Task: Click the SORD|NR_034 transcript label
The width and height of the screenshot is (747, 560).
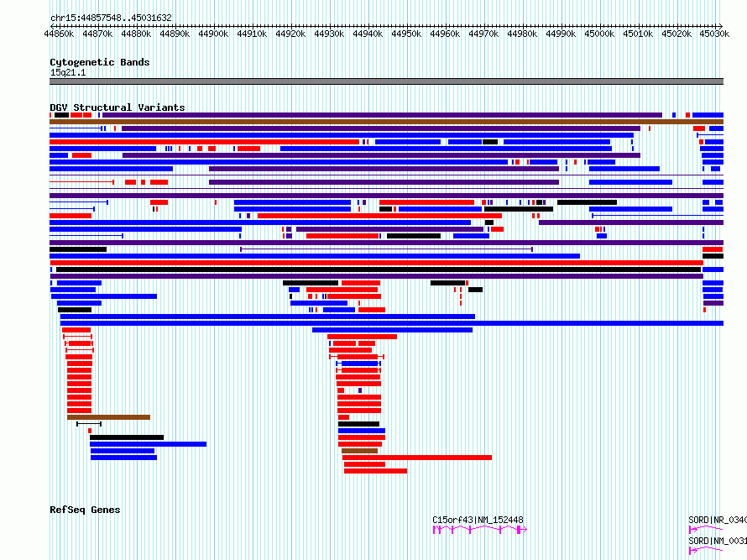Action: tap(718, 520)
